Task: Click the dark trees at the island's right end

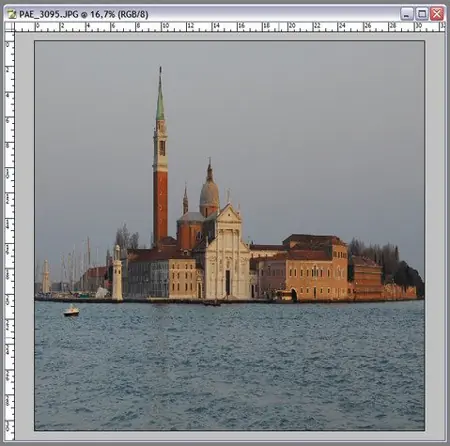Action: 387,263
